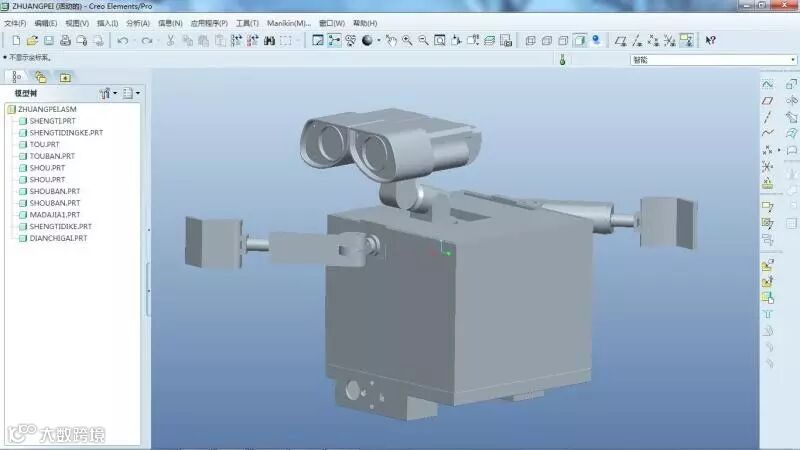Image resolution: width=800 pixels, height=450 pixels.
Task: Click the sketch tool at top of right toolbar
Action: pyautogui.click(x=767, y=84)
